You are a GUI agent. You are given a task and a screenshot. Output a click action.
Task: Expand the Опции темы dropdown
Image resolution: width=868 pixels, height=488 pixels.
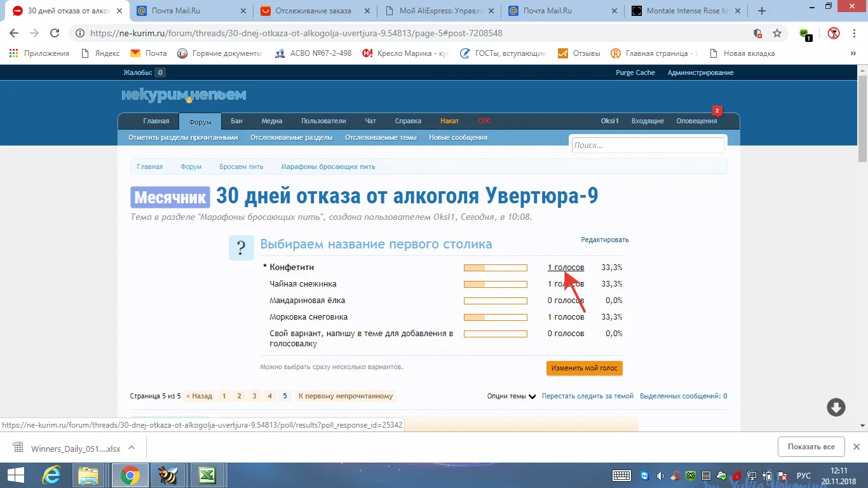pyautogui.click(x=512, y=396)
